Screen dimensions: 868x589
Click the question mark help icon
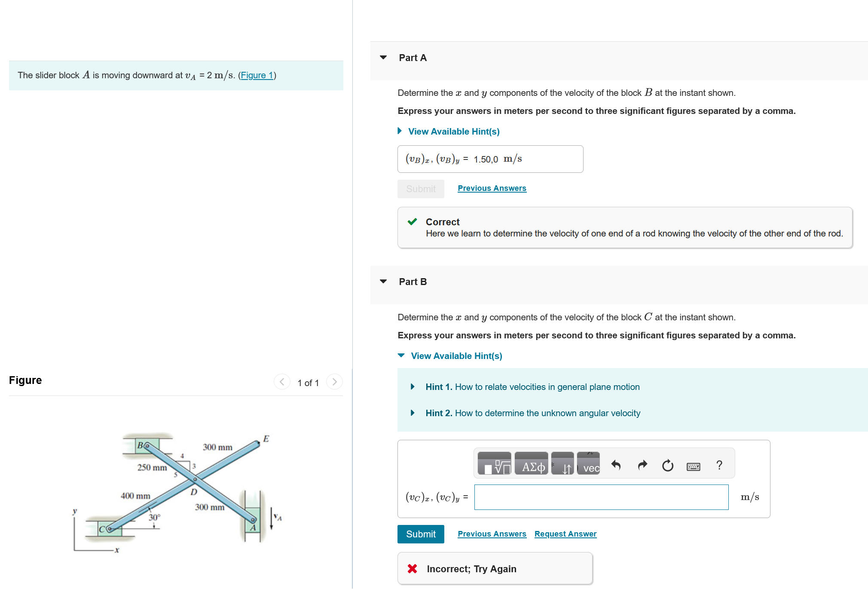tap(719, 465)
